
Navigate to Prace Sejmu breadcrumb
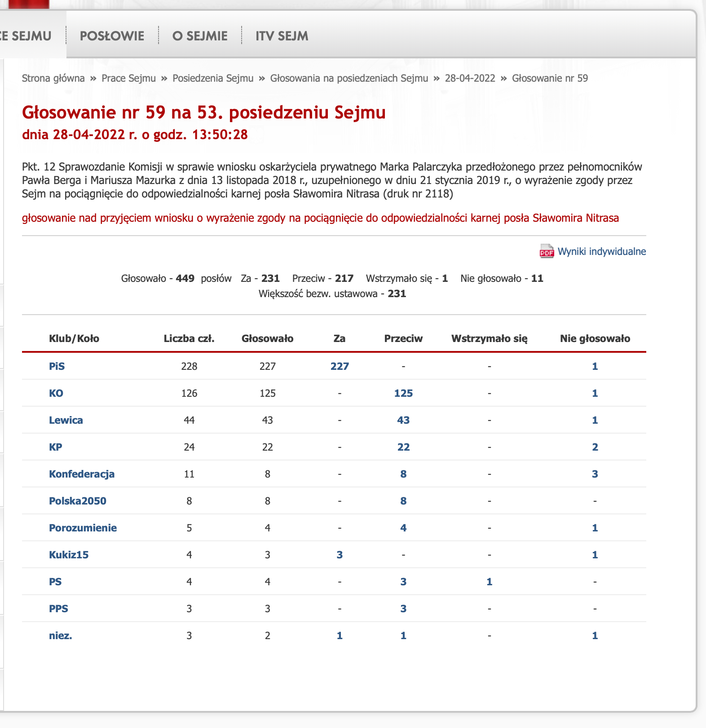pyautogui.click(x=128, y=78)
